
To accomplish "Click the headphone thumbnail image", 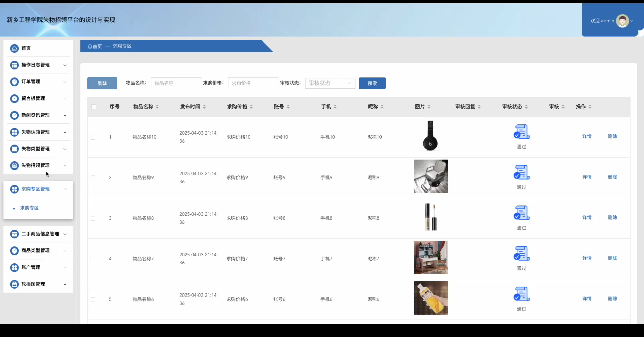I will [430, 136].
